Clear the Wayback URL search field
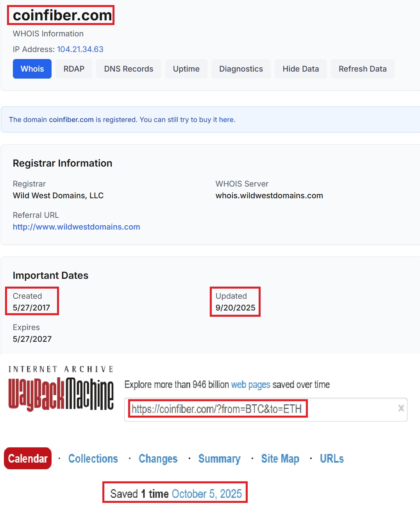The image size is (420, 515). click(x=401, y=408)
